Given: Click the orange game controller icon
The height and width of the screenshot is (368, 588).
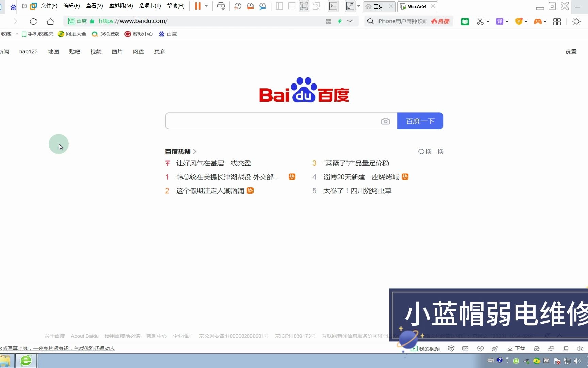Looking at the screenshot, I should coord(538,21).
